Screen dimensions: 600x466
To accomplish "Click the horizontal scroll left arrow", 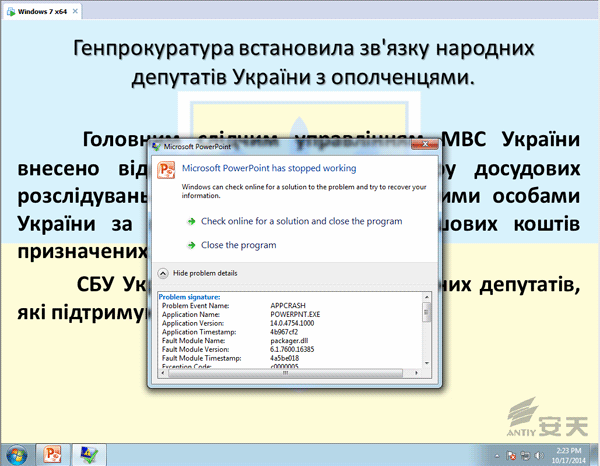I will click(163, 373).
